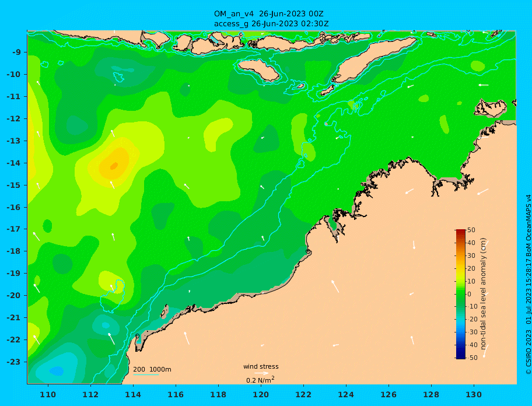Click longitude label 120
This screenshot has height=406, width=532.
(x=261, y=394)
